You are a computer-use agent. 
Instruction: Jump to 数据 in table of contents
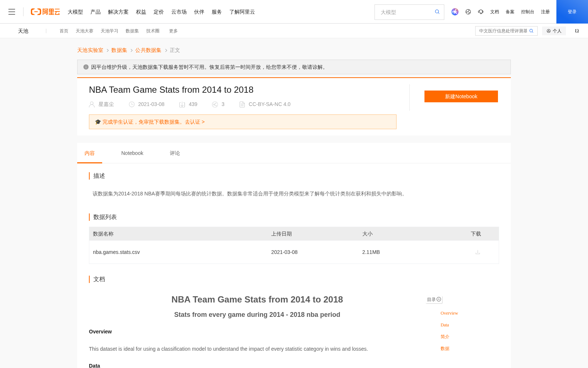[x=445, y=348]
